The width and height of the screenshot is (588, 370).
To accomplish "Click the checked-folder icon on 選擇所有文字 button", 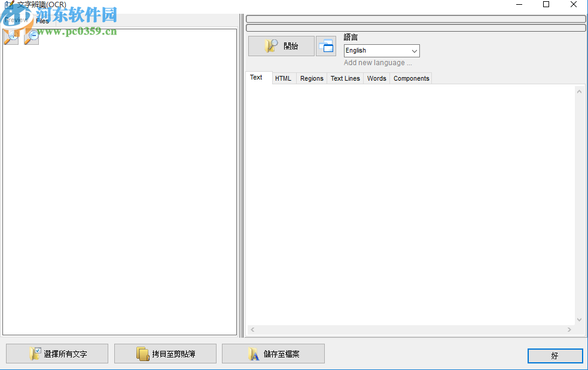I will pos(33,353).
